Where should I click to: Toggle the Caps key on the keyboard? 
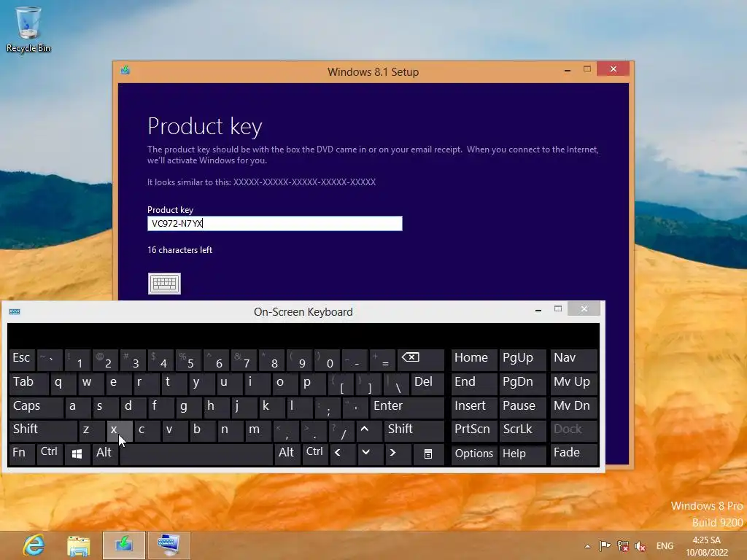[x=36, y=407]
